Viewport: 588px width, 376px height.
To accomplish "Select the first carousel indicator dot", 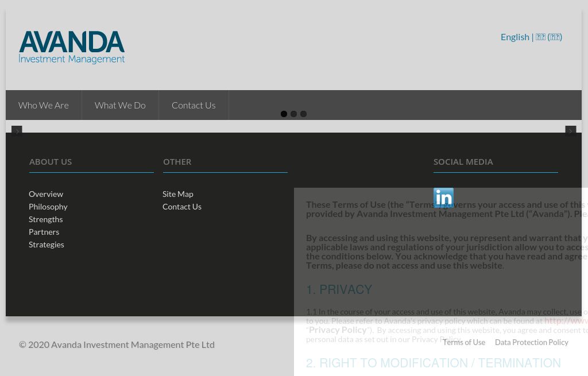I will [x=284, y=114].
